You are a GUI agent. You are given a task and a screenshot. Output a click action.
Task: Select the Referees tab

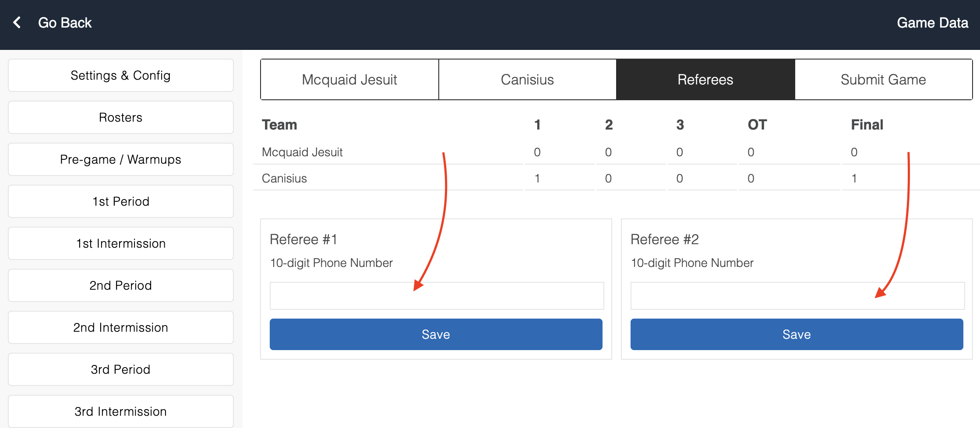pyautogui.click(x=705, y=80)
